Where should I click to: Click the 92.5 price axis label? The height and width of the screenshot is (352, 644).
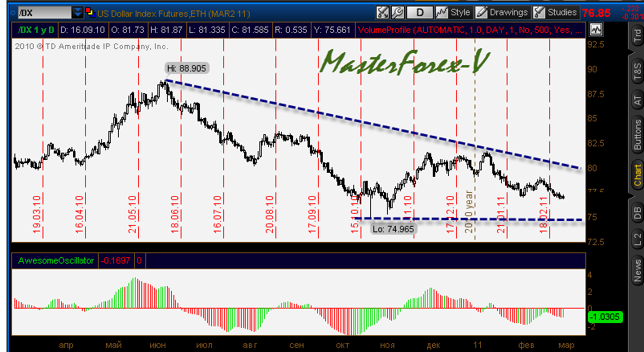point(596,44)
